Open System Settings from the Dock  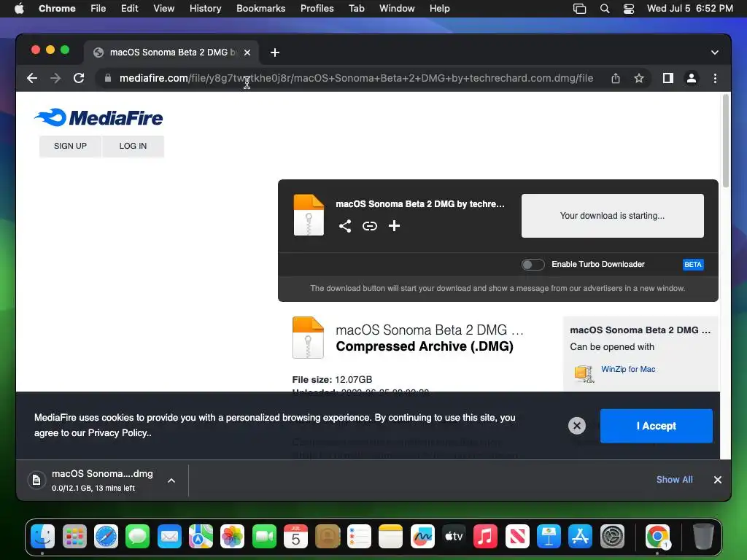coord(612,537)
